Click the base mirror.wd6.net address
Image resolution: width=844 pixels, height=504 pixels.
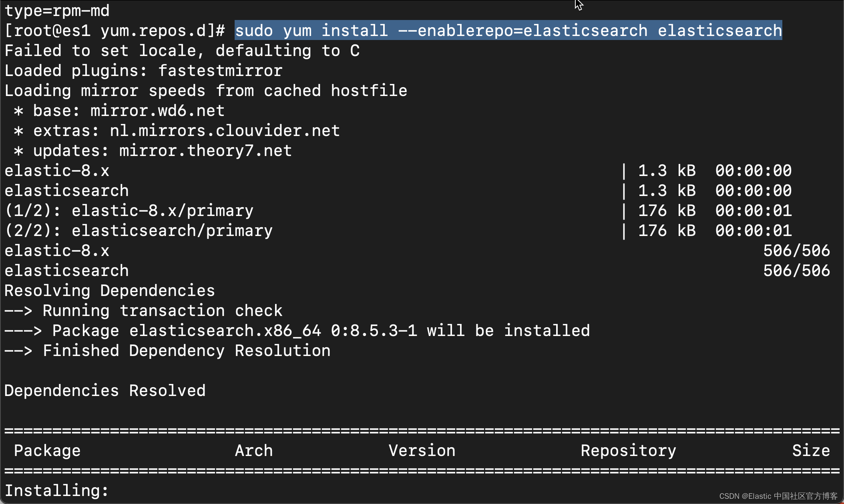pos(157,111)
